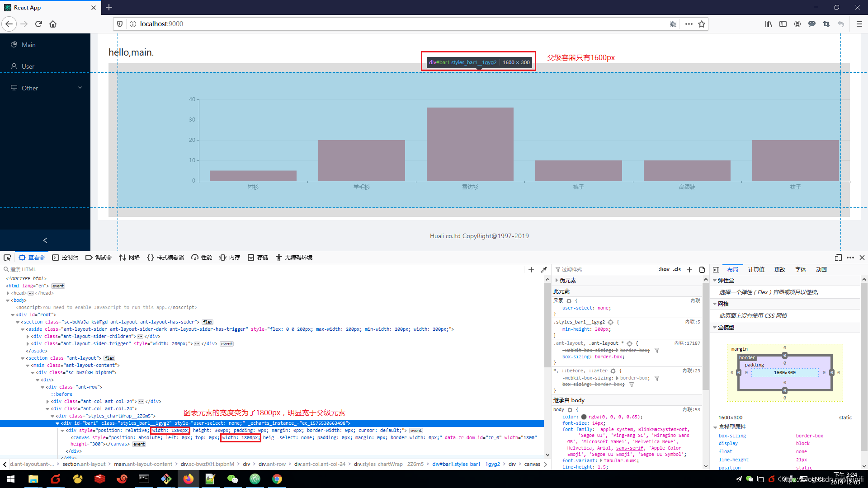The image size is (868, 488).
Task: Click the flex badge on ant-layout-has-sider section
Action: pyautogui.click(x=208, y=322)
